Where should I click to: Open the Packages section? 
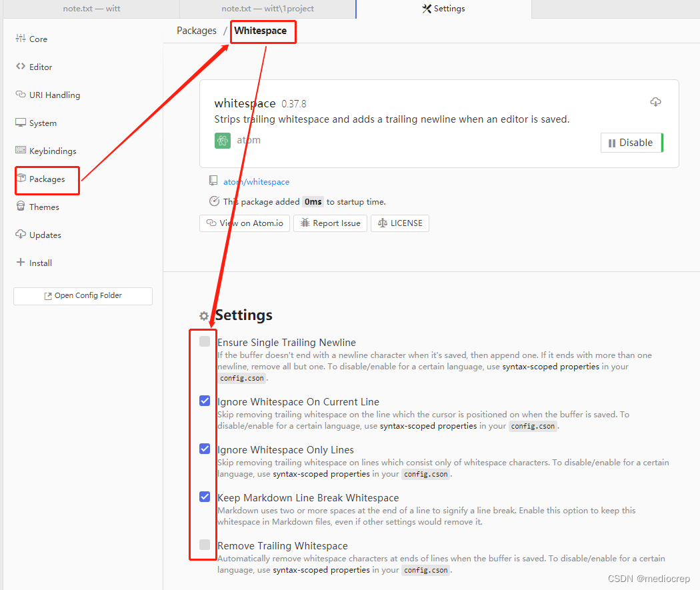coord(47,179)
